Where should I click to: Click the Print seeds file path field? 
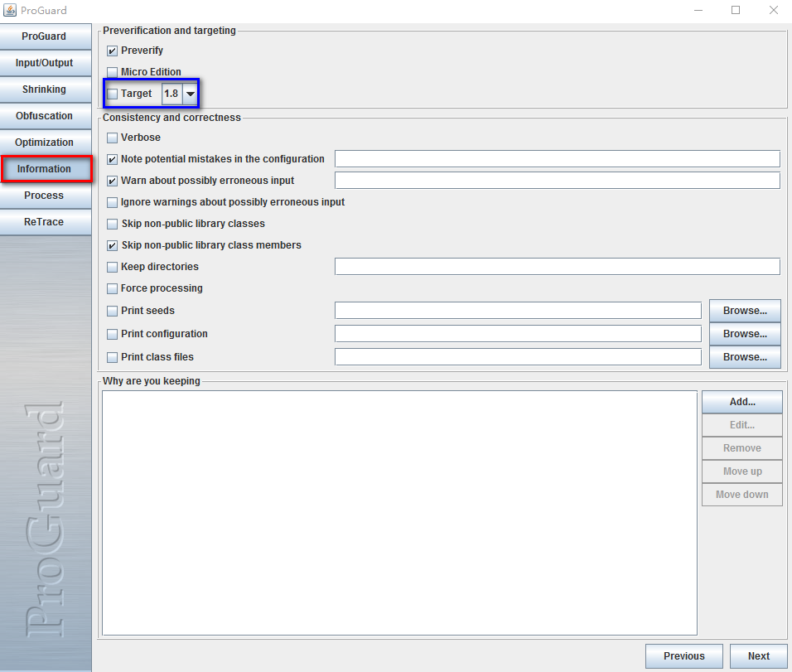coord(518,310)
